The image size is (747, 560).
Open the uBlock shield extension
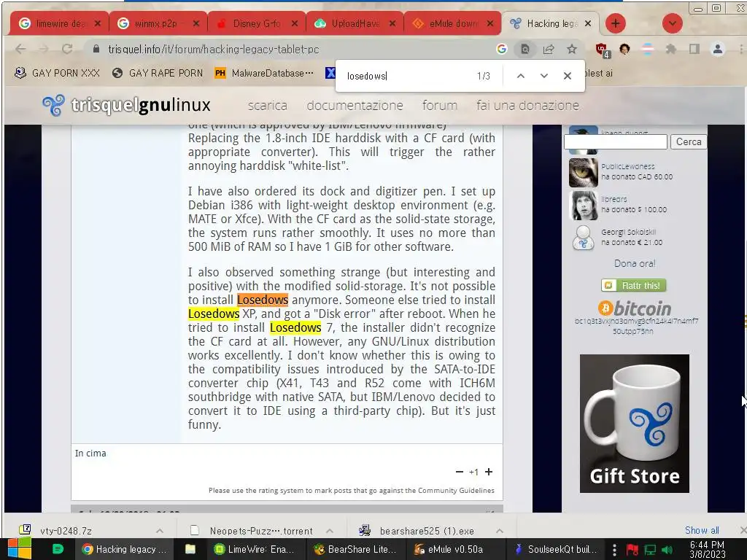[x=602, y=50]
